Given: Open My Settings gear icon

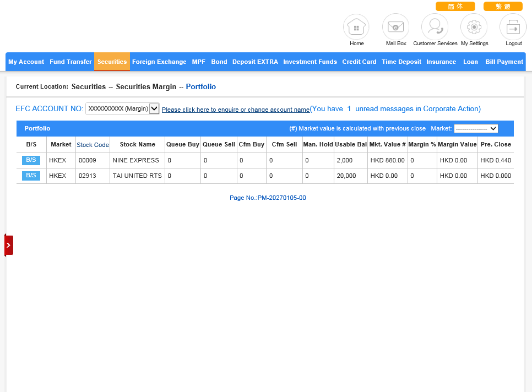Looking at the screenshot, I should pos(474,27).
